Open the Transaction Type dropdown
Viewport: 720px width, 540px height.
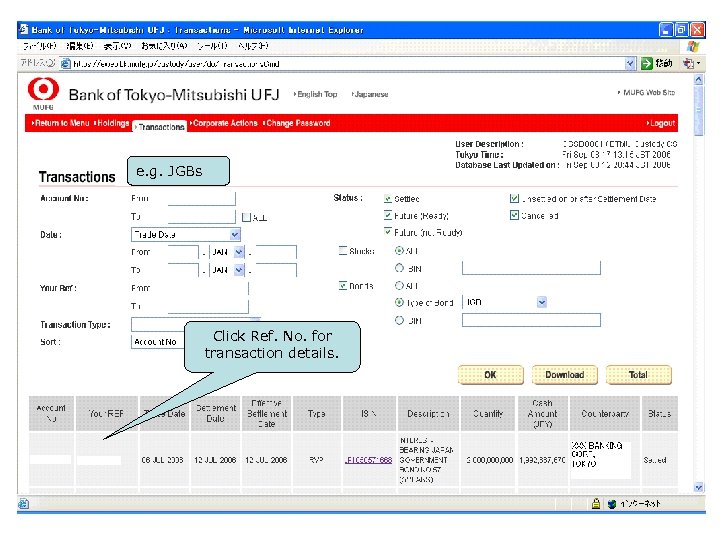coord(158,324)
